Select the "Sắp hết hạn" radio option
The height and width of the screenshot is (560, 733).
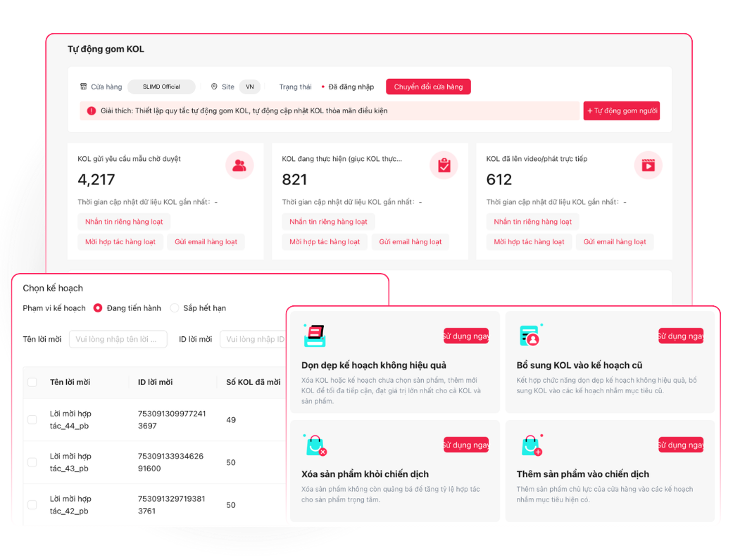(175, 308)
